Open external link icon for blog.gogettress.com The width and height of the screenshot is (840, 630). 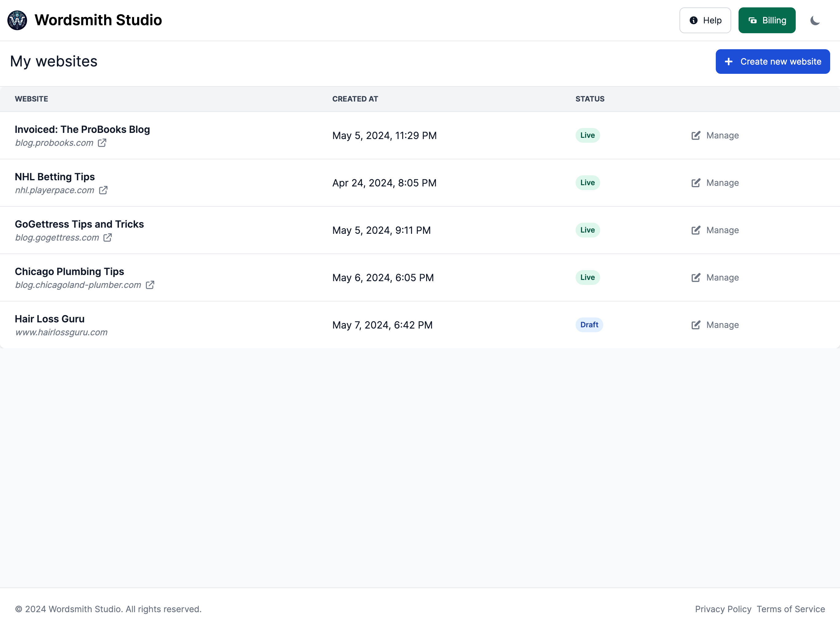click(x=108, y=237)
